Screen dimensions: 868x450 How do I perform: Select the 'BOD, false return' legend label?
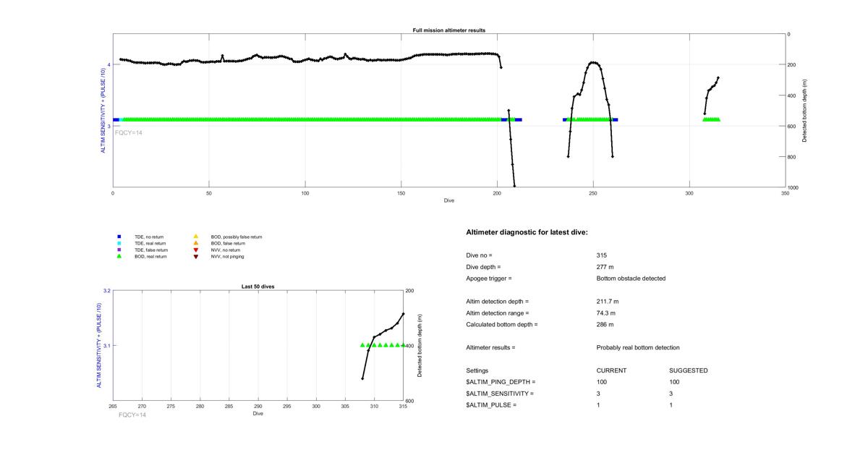click(228, 243)
